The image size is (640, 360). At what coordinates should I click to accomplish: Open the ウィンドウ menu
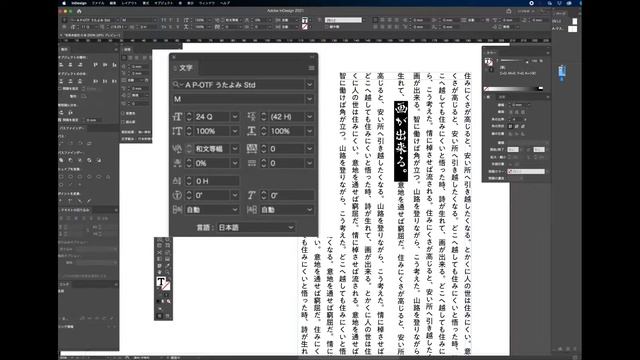(207, 3)
